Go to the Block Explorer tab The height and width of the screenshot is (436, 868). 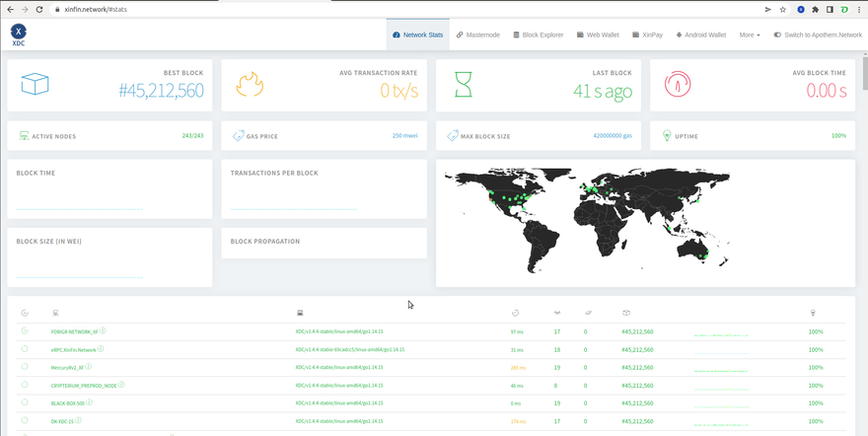pyautogui.click(x=538, y=35)
